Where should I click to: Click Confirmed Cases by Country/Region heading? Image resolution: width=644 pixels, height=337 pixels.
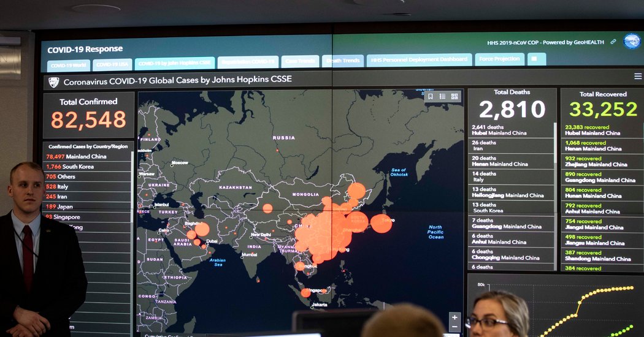click(x=88, y=146)
